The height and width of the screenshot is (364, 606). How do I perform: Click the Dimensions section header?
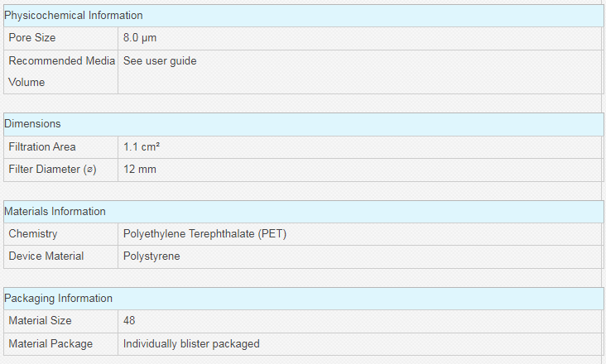click(303, 124)
